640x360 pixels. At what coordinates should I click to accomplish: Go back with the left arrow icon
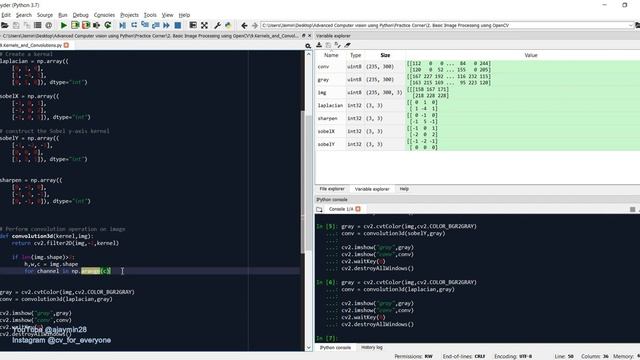244,25
